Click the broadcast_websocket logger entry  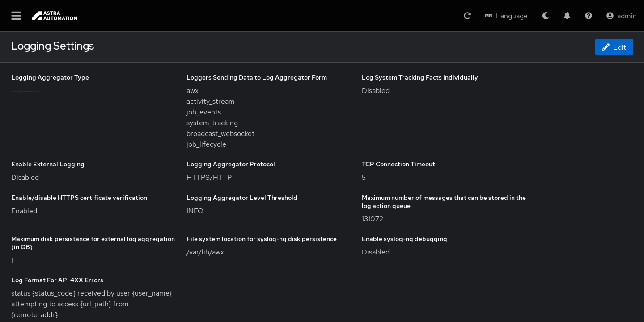pyautogui.click(x=220, y=134)
